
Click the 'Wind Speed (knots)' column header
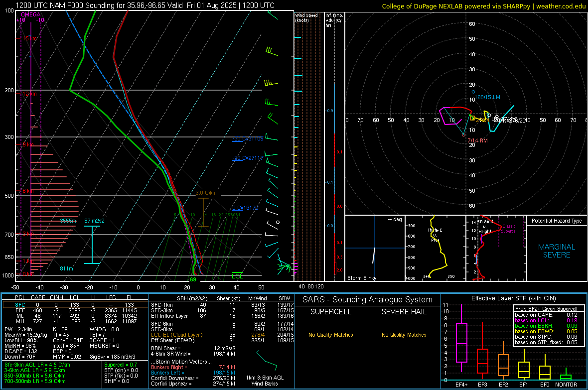(306, 17)
